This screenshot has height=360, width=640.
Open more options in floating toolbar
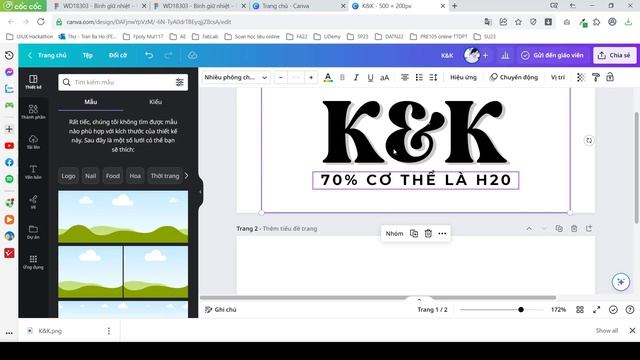pos(442,233)
